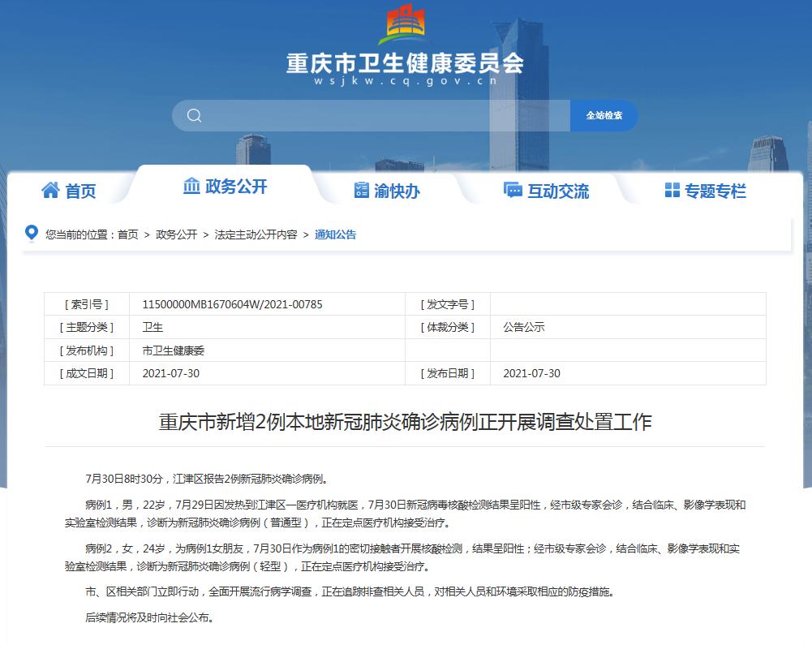The image size is (812, 645).
Task: Open the 互动交流 navigation tab
Action: (x=558, y=191)
